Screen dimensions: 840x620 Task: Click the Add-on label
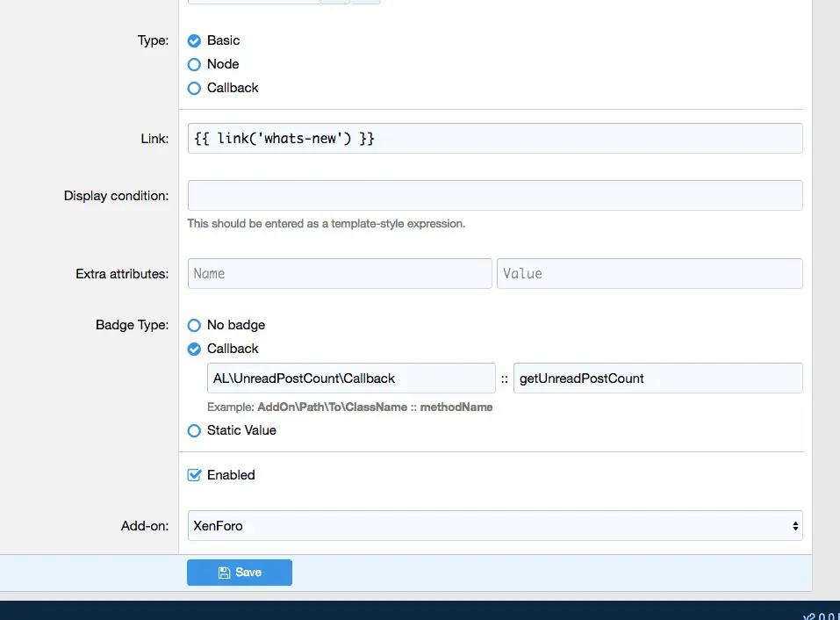pyautogui.click(x=145, y=526)
